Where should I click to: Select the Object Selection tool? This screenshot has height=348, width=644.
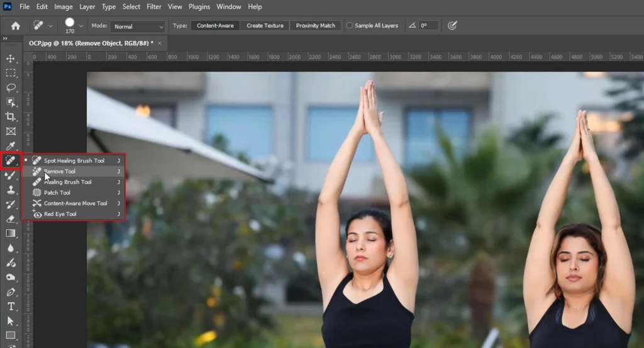point(11,102)
